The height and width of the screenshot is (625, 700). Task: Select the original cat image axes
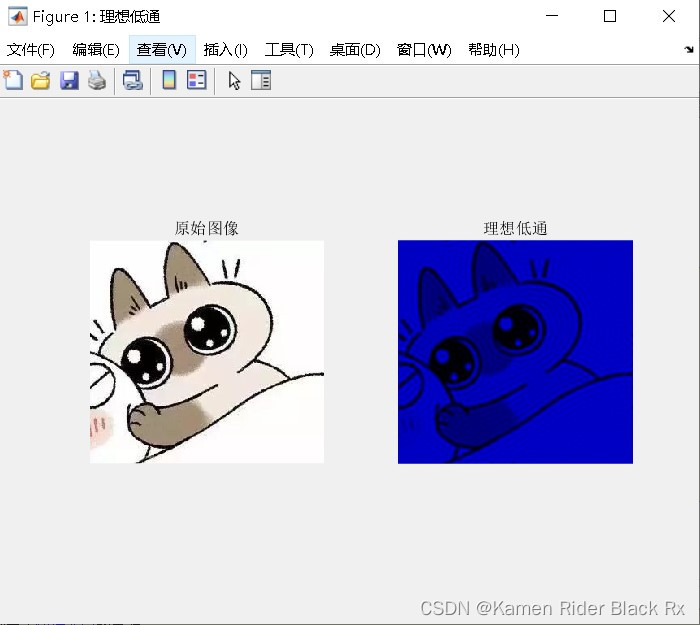[x=207, y=352]
